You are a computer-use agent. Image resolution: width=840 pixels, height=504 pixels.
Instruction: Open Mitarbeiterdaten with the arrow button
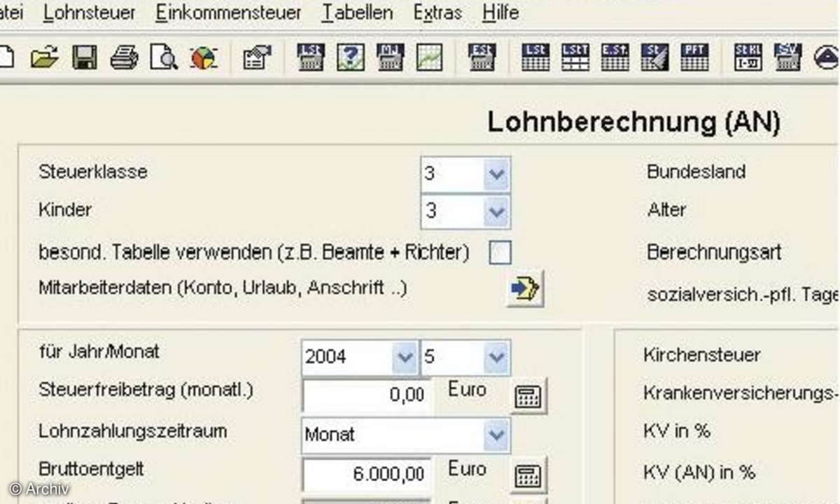point(525,288)
